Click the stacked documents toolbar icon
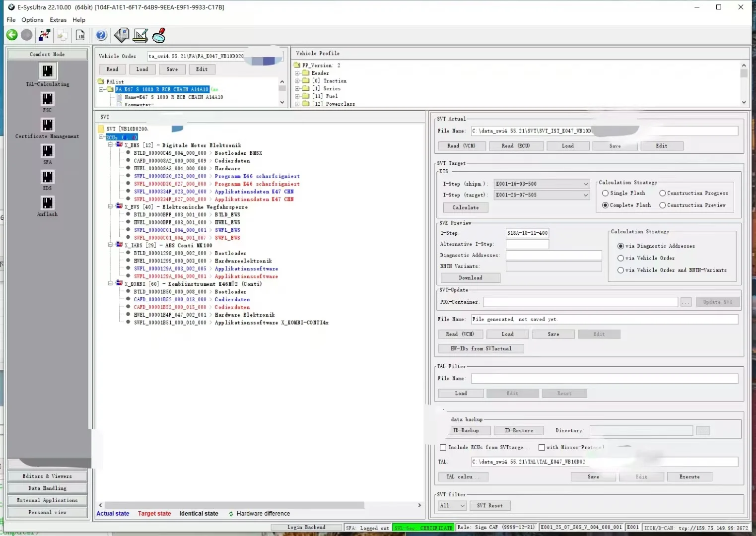756x536 pixels. [x=122, y=35]
